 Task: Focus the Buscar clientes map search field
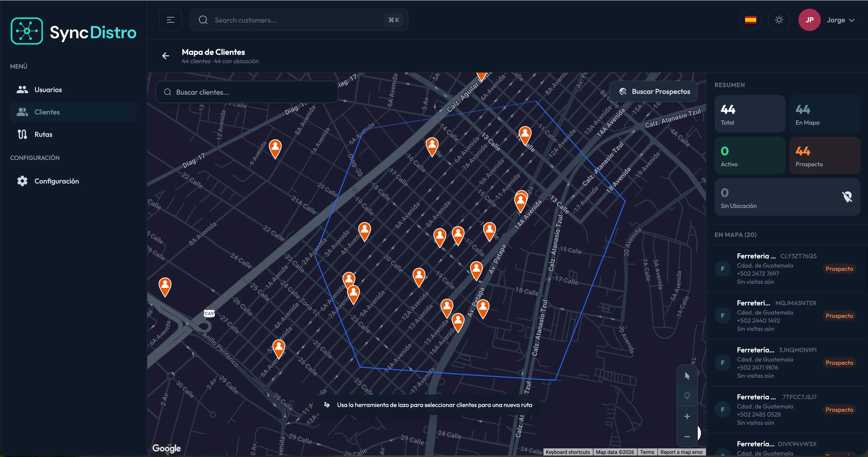tap(247, 92)
